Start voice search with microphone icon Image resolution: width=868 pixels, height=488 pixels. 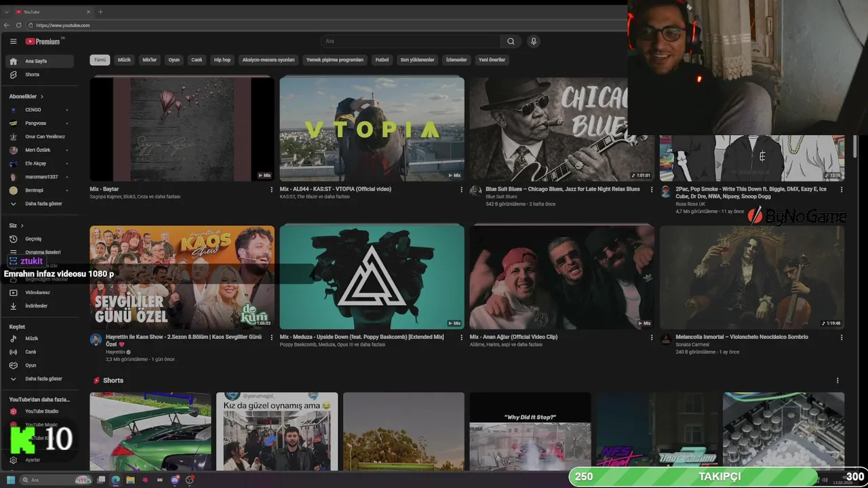(x=534, y=41)
